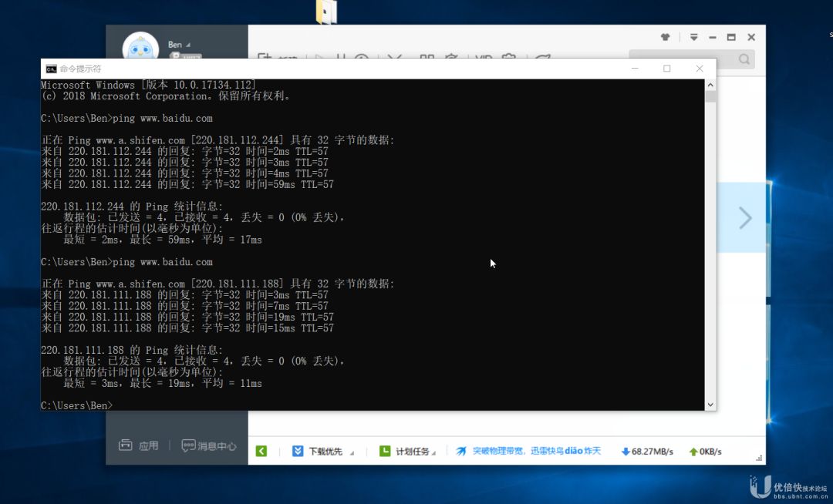
Task: Click the green collapse arrow icon in status bar
Action: tap(261, 451)
